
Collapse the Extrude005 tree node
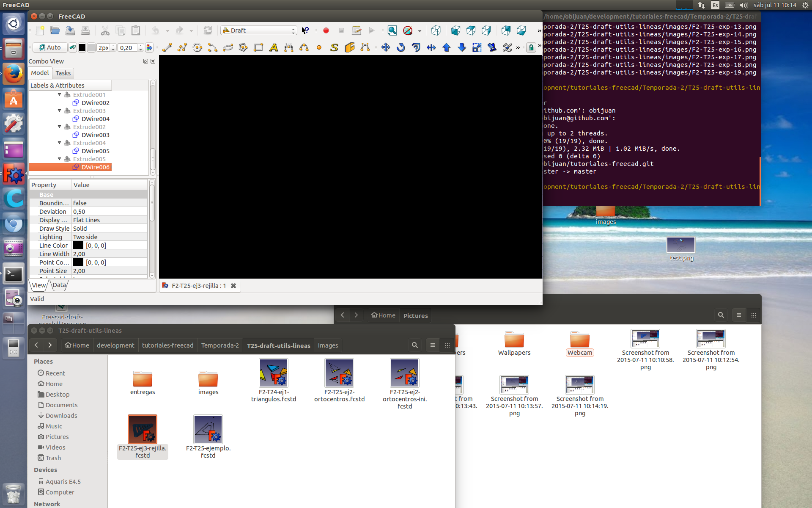pyautogui.click(x=60, y=159)
